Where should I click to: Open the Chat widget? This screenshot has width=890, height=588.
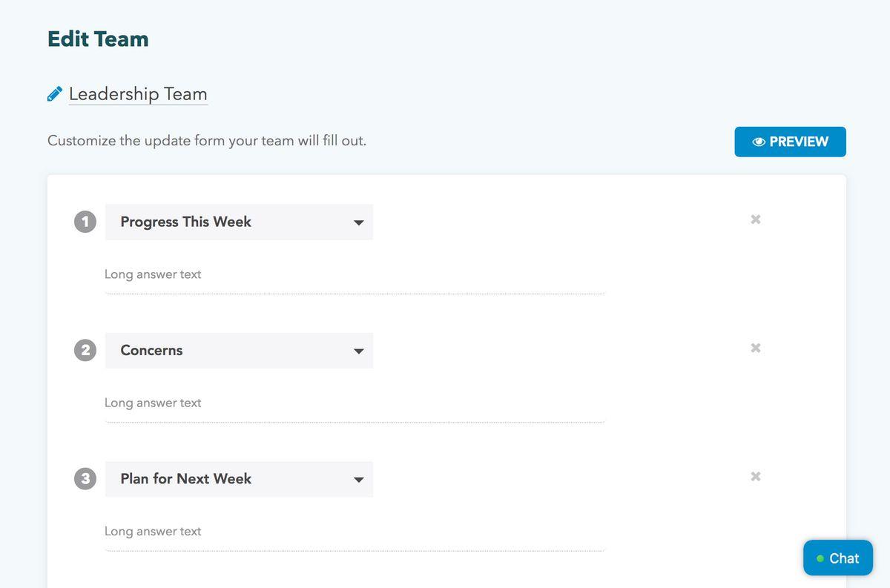(837, 558)
